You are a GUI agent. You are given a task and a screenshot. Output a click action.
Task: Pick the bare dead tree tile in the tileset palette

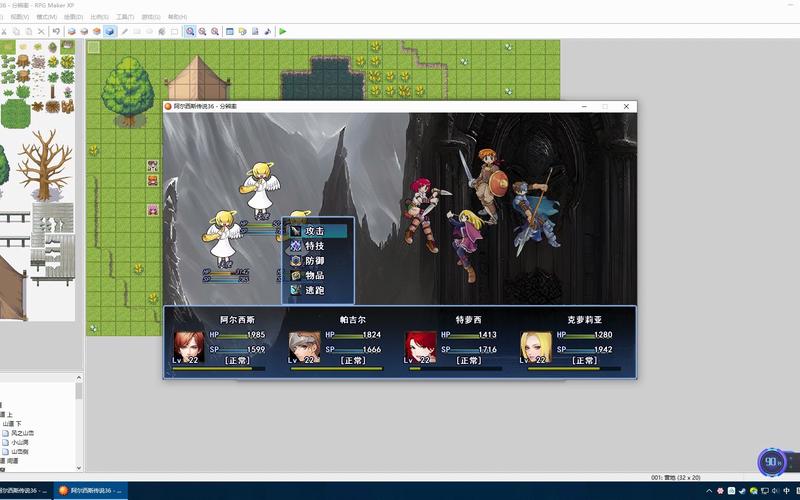[x=44, y=164]
